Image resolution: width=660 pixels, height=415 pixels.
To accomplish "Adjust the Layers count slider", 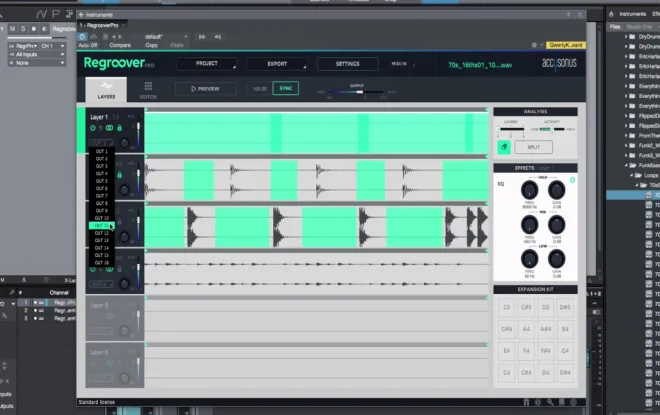I will click(x=511, y=130).
